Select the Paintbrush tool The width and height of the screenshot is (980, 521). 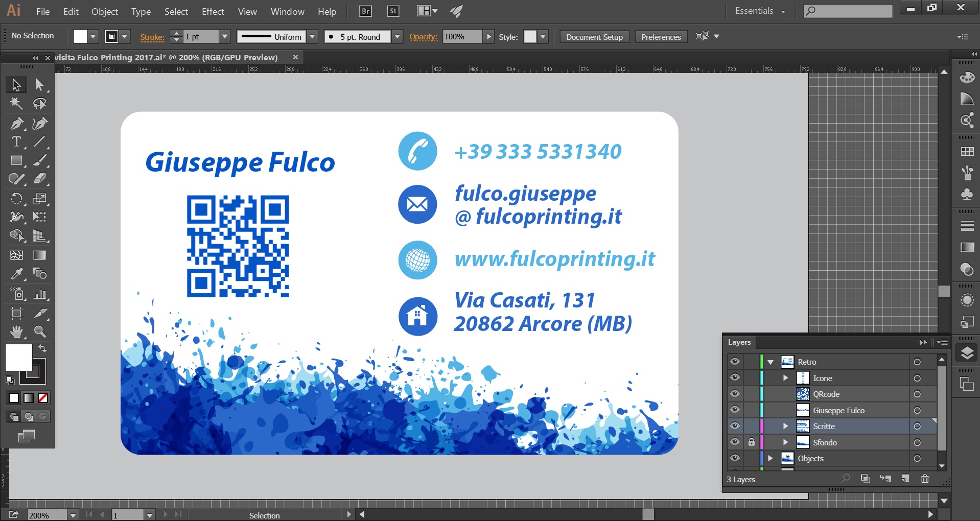(x=39, y=160)
